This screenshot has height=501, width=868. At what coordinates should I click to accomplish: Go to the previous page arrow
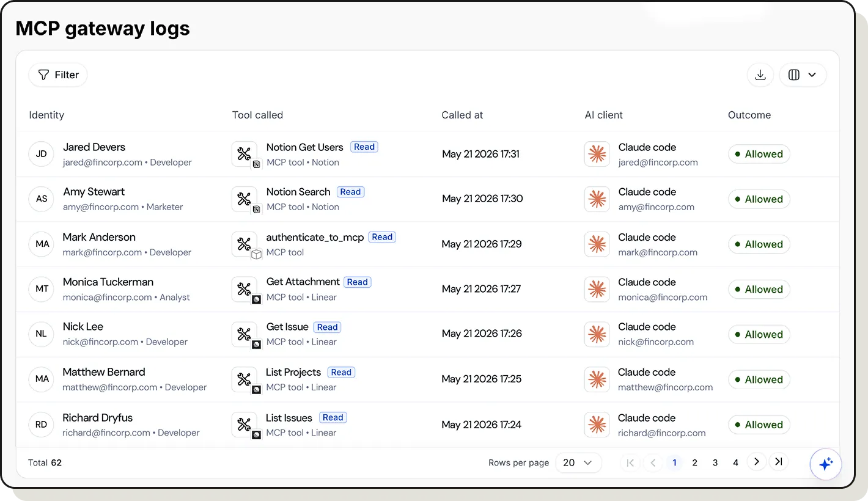pyautogui.click(x=653, y=463)
